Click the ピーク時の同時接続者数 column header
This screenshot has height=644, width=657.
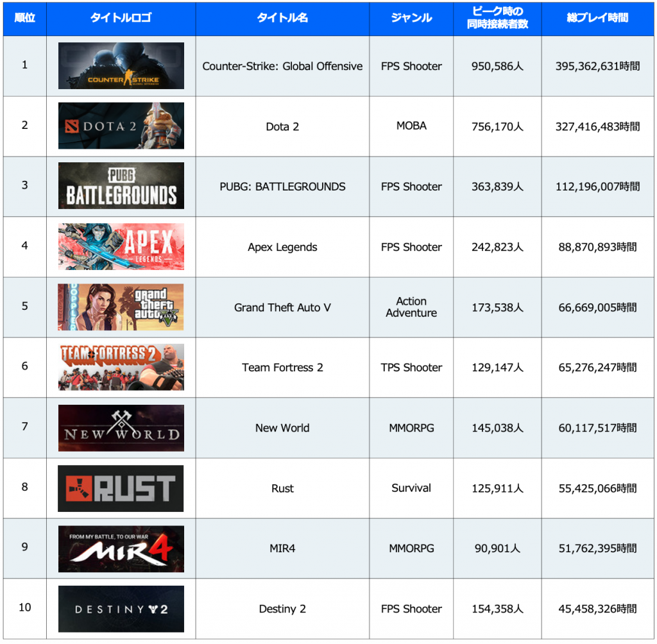click(497, 18)
